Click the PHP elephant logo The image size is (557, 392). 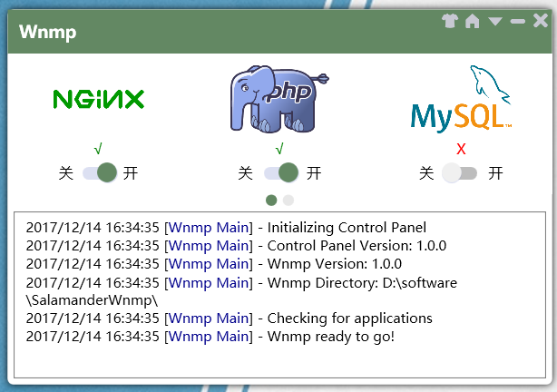tap(279, 99)
